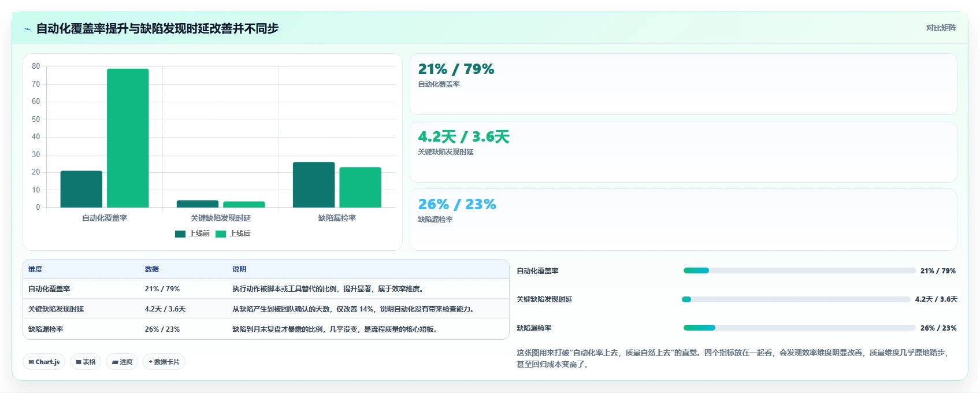The width and height of the screenshot is (980, 393).
Task: Click the summary paragraph starting 这张图用来打破
Action: [x=734, y=358]
